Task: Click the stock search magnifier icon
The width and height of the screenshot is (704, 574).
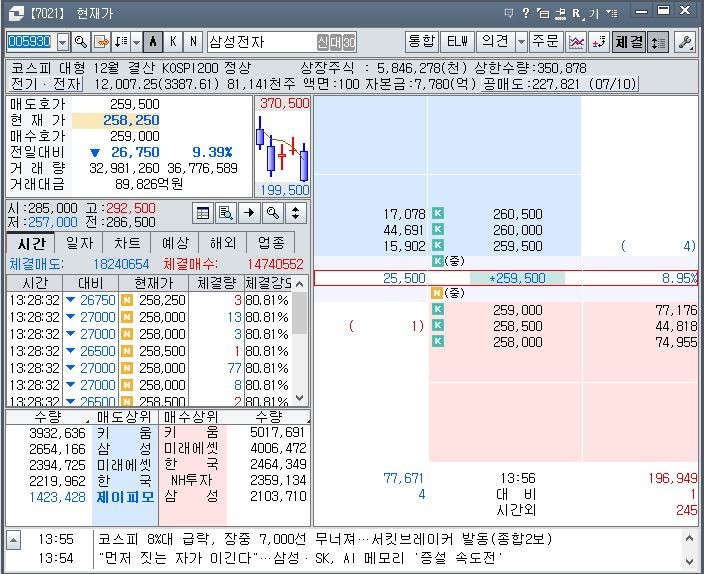Action: point(81,42)
